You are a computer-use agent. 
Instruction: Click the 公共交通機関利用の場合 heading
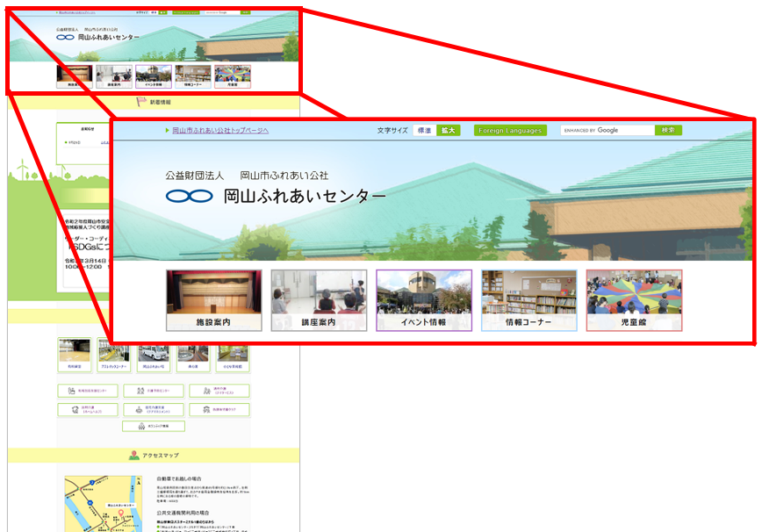(x=183, y=513)
